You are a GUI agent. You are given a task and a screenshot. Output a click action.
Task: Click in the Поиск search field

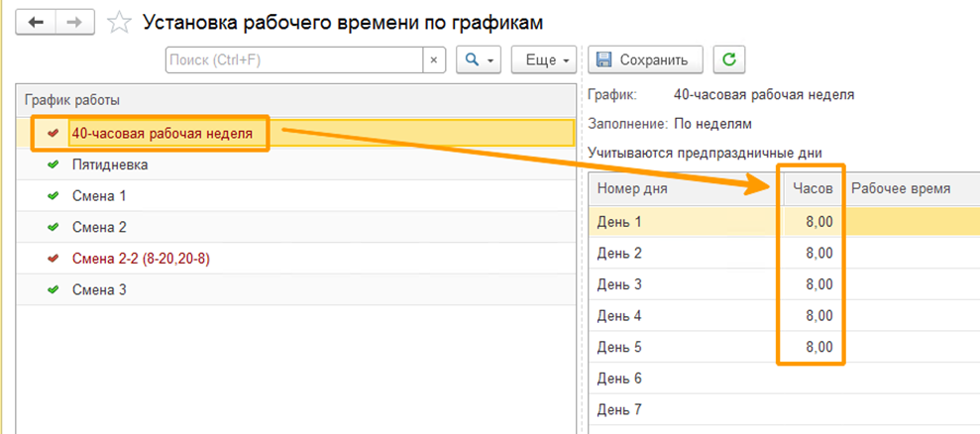coord(294,59)
